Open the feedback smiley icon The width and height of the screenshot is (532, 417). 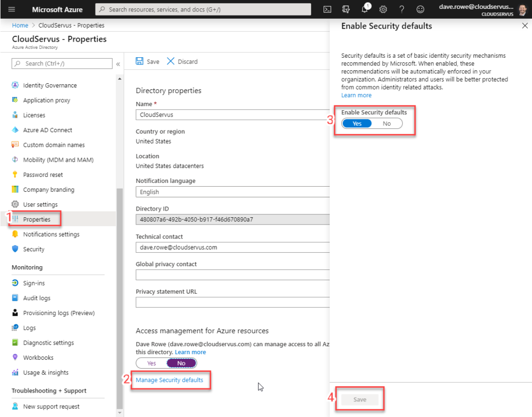point(420,9)
